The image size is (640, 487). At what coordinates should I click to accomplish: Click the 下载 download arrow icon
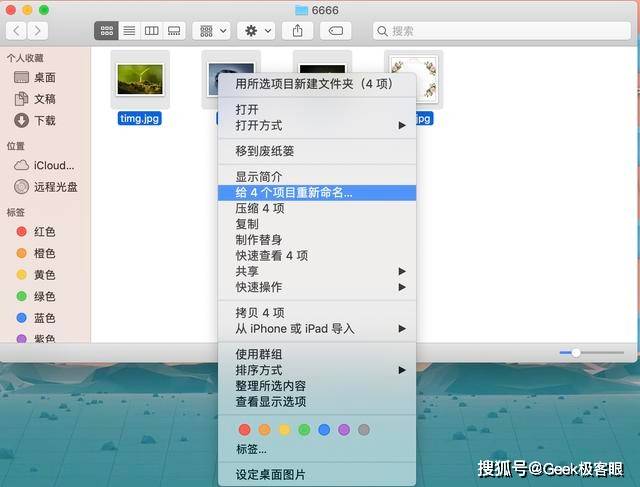click(x=21, y=120)
